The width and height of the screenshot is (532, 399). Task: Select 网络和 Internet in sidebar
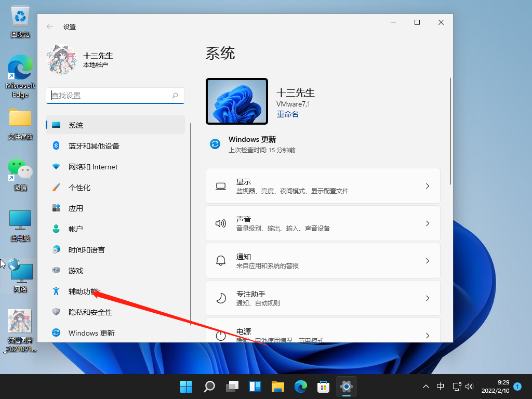pyautogui.click(x=94, y=166)
